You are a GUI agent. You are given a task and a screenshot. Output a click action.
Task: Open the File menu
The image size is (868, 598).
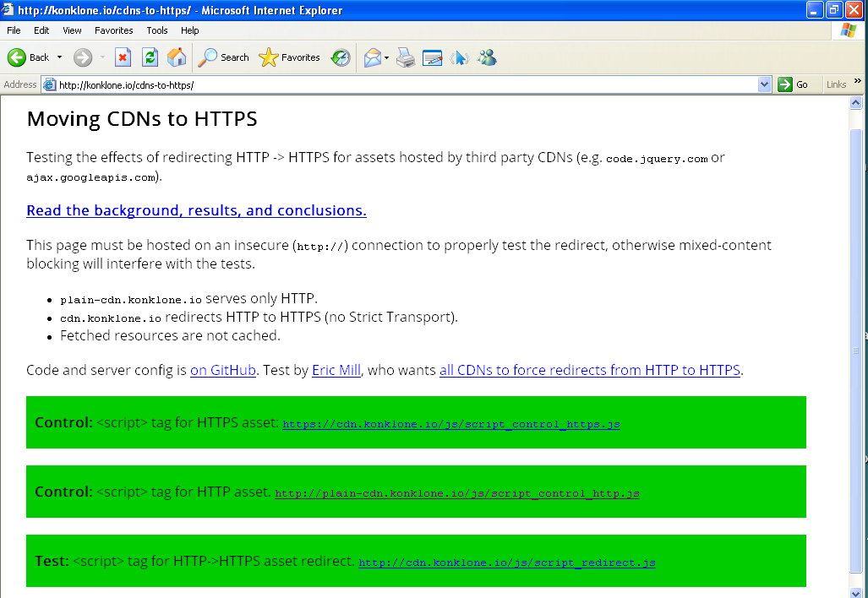tap(14, 30)
